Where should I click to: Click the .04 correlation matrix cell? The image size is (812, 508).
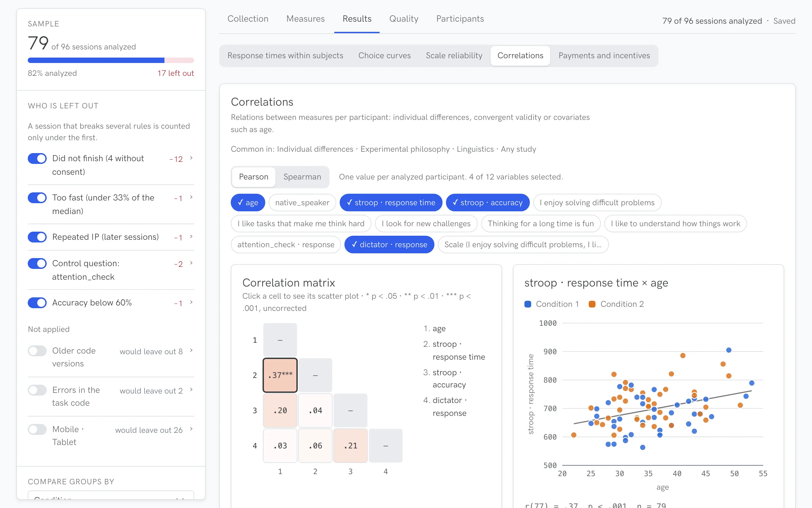315,410
